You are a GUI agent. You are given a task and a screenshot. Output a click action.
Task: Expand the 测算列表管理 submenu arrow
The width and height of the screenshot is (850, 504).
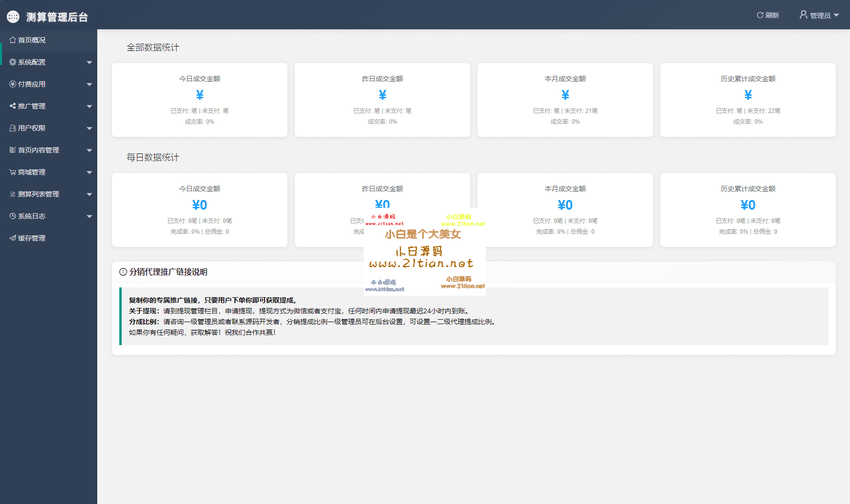[89, 195]
